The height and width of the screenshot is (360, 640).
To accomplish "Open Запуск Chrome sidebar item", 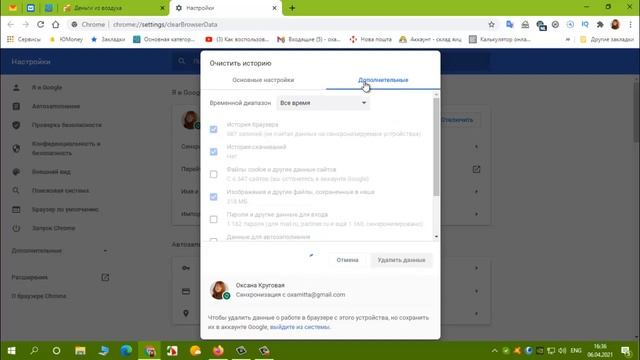I will (x=53, y=228).
